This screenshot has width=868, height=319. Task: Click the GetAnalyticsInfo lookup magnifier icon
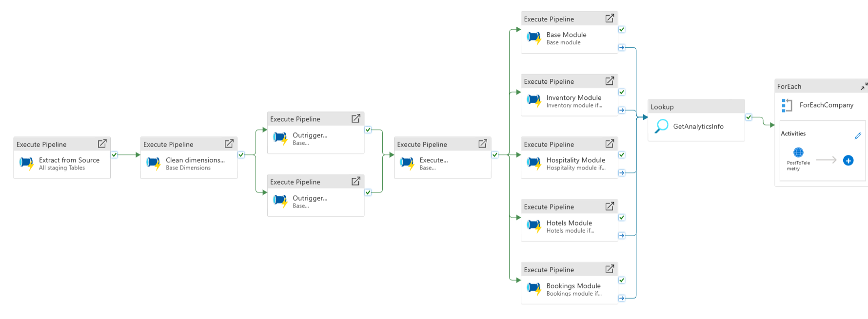tap(661, 126)
